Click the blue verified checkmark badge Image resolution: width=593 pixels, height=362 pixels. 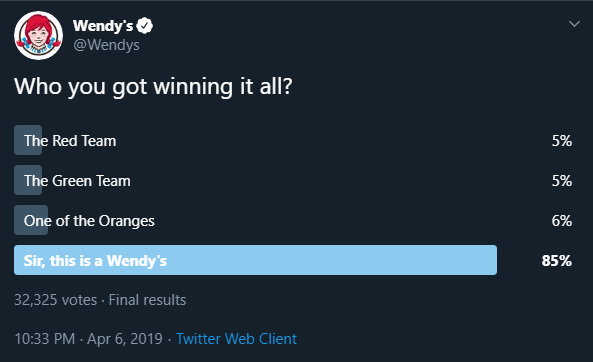click(x=145, y=26)
